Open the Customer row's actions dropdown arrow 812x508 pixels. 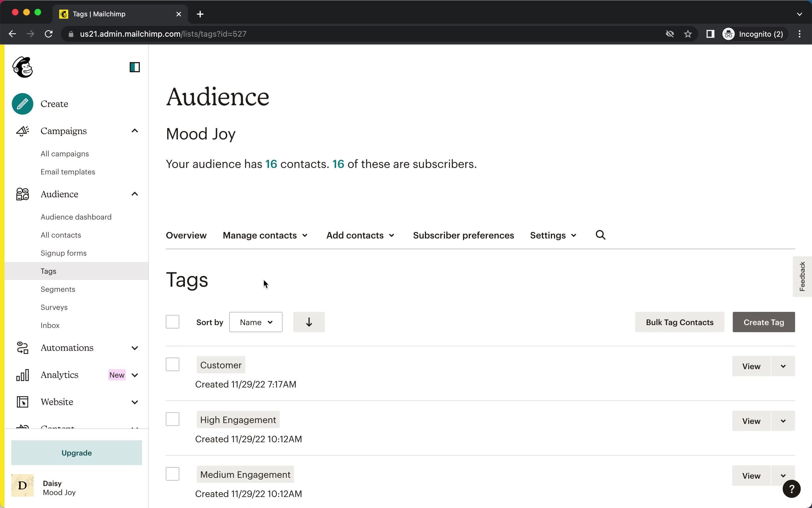[783, 366]
